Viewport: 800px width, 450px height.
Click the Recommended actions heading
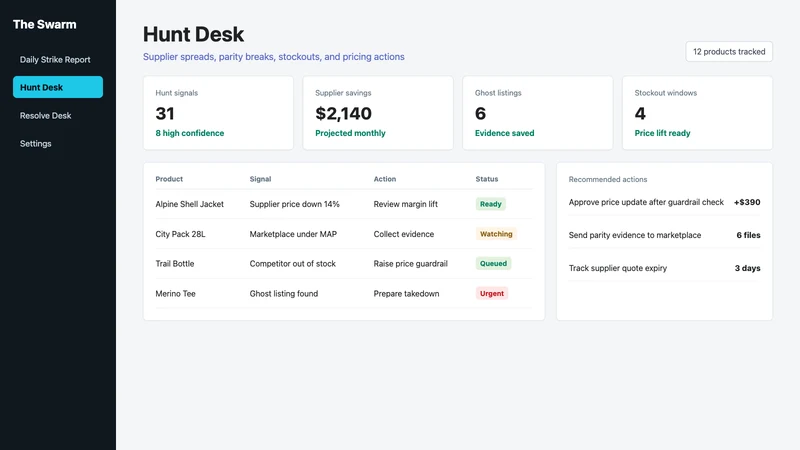point(608,180)
